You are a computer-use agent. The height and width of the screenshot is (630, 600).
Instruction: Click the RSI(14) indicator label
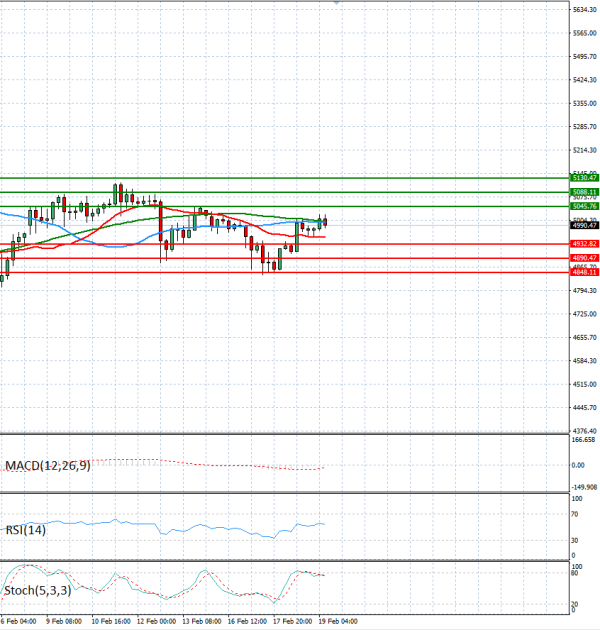tap(25, 529)
